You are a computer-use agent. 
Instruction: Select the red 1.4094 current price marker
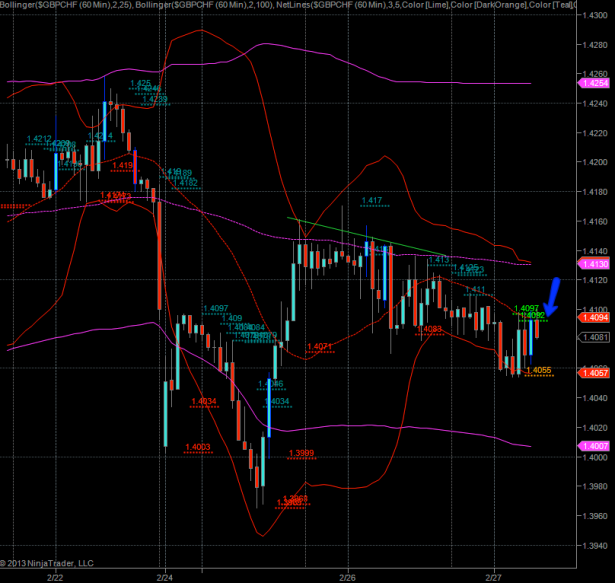pyautogui.click(x=594, y=317)
